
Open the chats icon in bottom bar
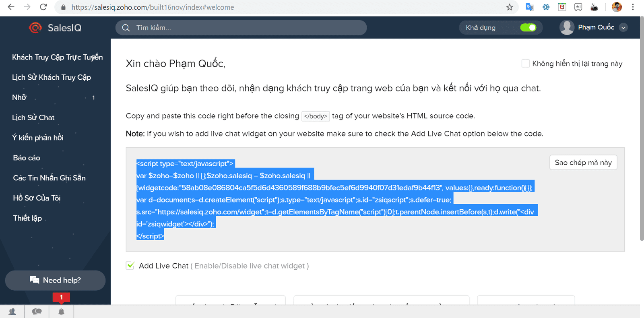(37, 312)
